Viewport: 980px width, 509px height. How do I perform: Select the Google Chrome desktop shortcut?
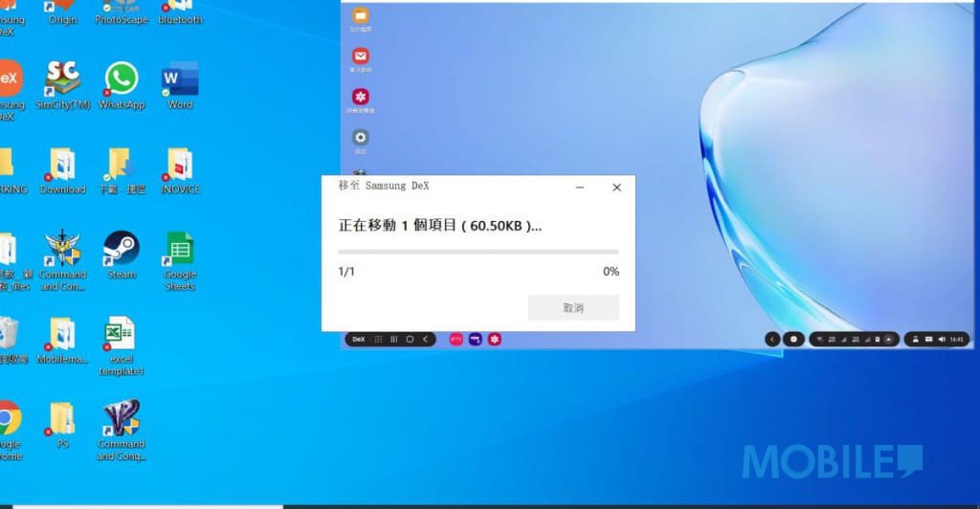[x=10, y=431]
